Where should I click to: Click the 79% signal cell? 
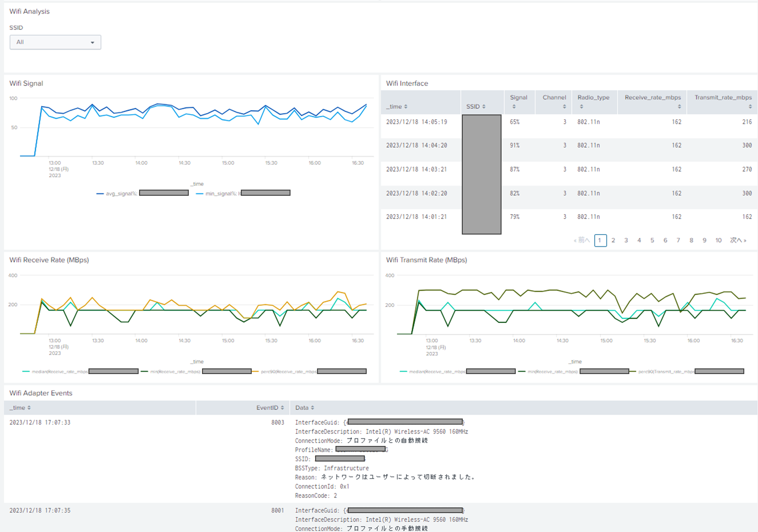click(515, 217)
